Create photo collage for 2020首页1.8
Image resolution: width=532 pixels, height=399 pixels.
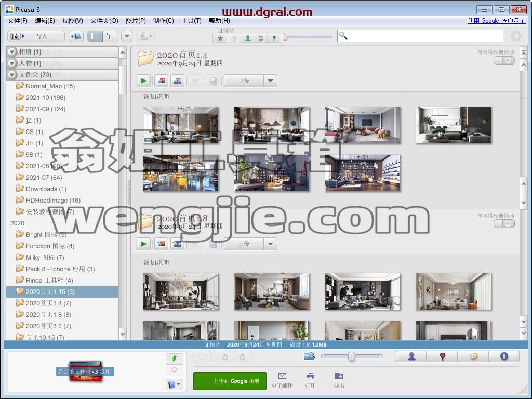click(x=161, y=244)
